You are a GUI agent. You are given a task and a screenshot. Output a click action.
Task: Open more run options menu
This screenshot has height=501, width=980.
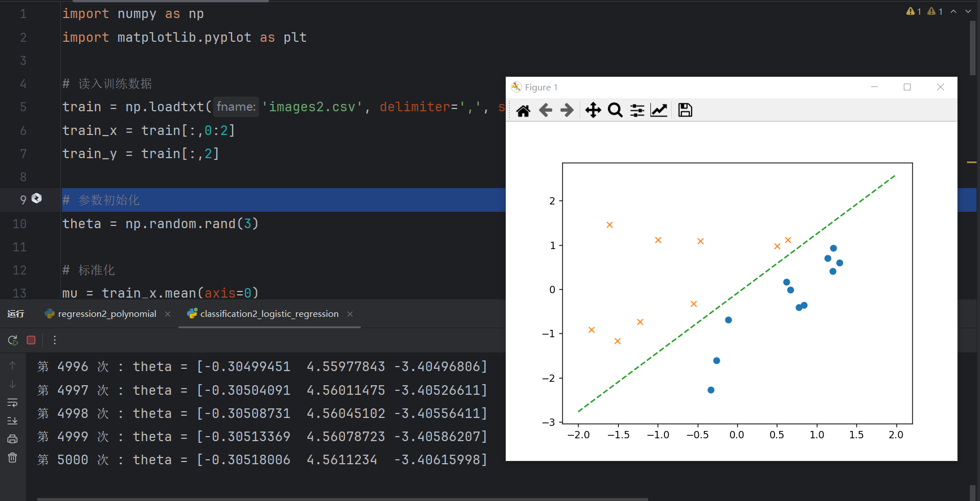point(55,340)
